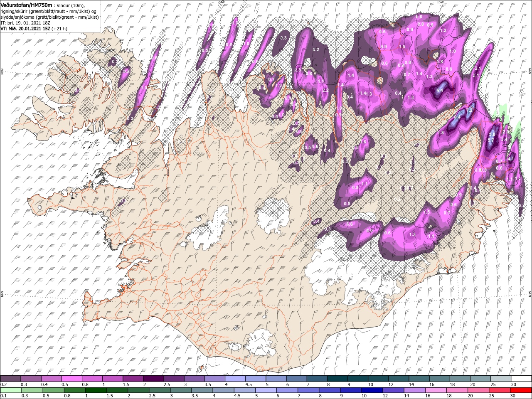Click the 'IT: þri. 19. 01. 2021 18Z' line

26,22
